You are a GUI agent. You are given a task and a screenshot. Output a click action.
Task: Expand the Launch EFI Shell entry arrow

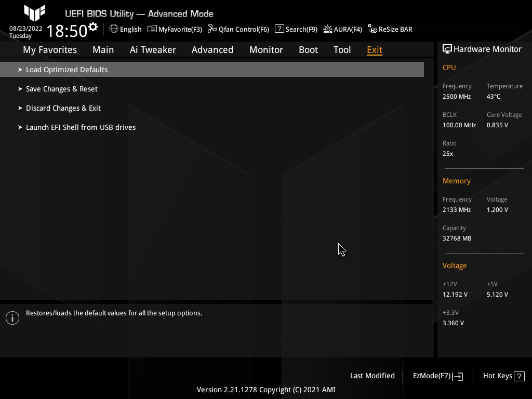[20, 127]
